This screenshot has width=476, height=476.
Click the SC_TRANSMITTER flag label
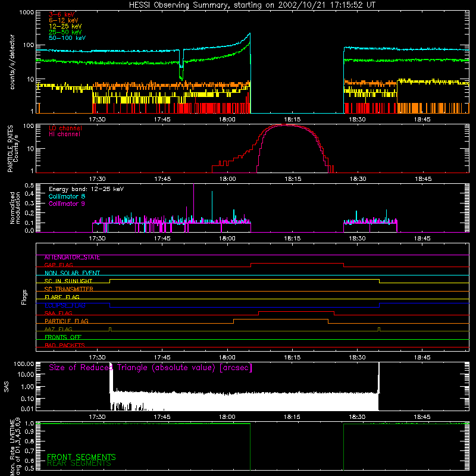point(69,289)
